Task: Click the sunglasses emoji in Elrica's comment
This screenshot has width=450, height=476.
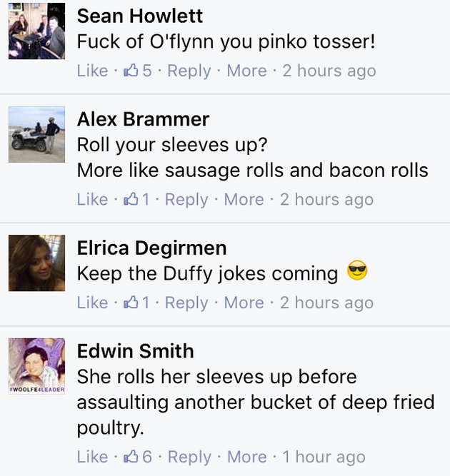Action: click(357, 270)
